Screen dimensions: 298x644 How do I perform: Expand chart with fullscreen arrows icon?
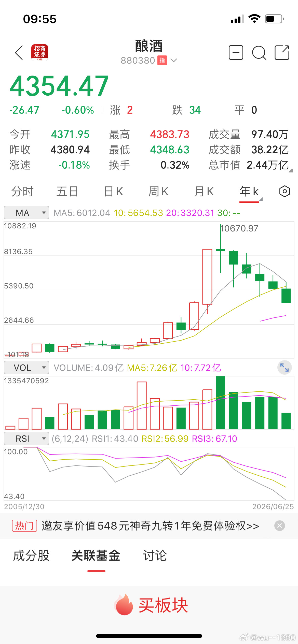tap(285, 368)
